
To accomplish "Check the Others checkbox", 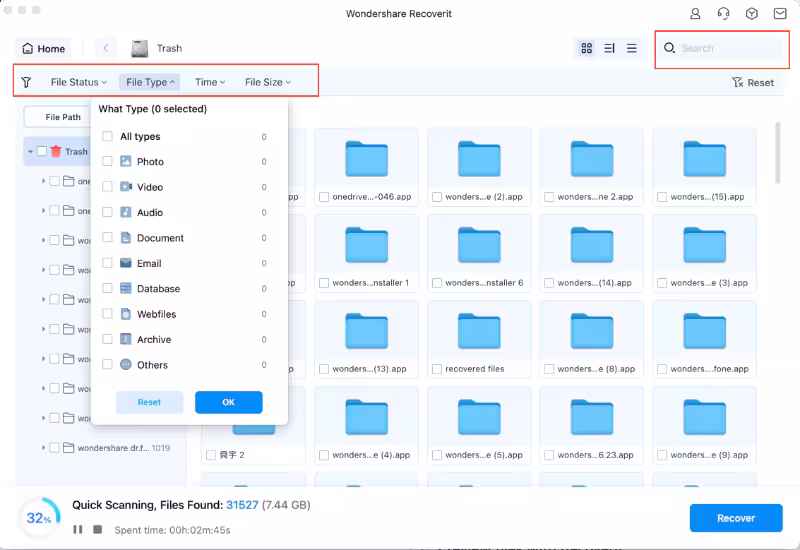I will 107,364.
